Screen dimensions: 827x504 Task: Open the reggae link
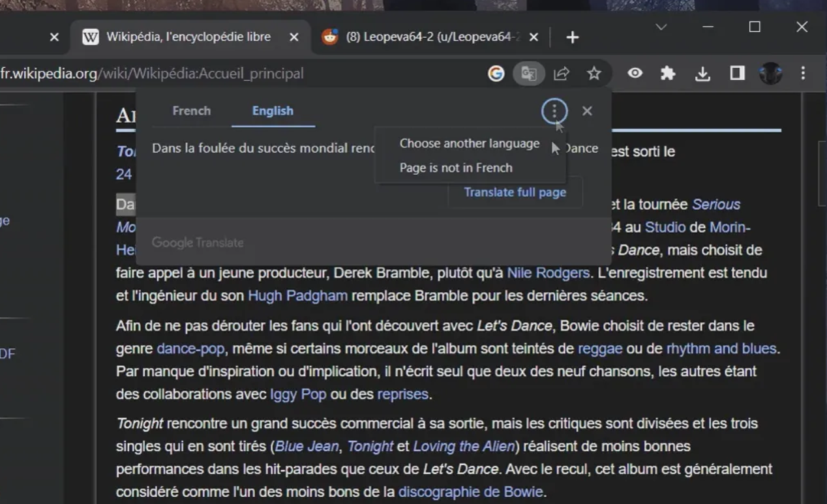point(600,349)
